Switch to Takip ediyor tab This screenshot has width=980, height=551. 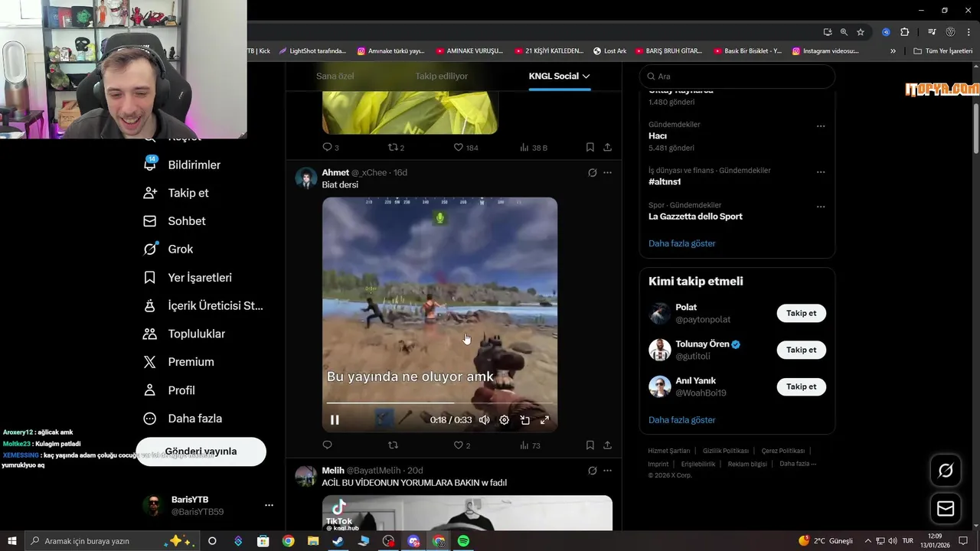pos(442,76)
